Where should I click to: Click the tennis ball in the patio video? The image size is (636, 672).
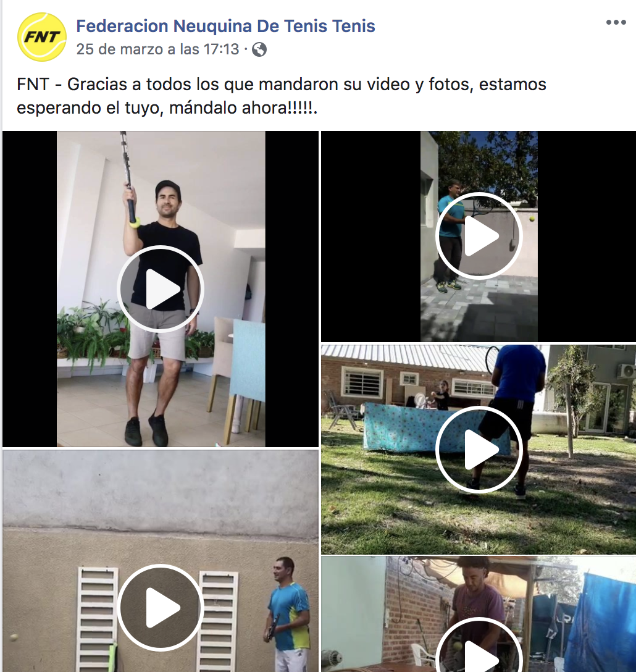click(532, 219)
